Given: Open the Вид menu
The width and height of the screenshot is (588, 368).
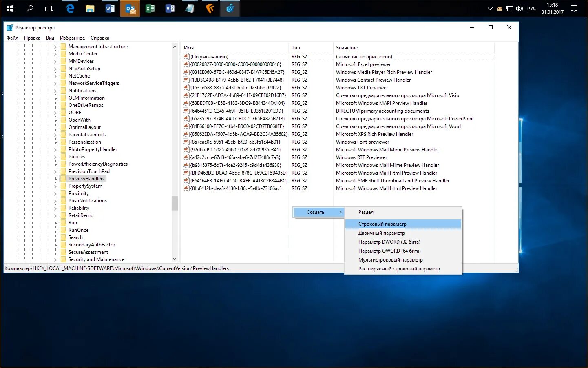Looking at the screenshot, I should (50, 38).
